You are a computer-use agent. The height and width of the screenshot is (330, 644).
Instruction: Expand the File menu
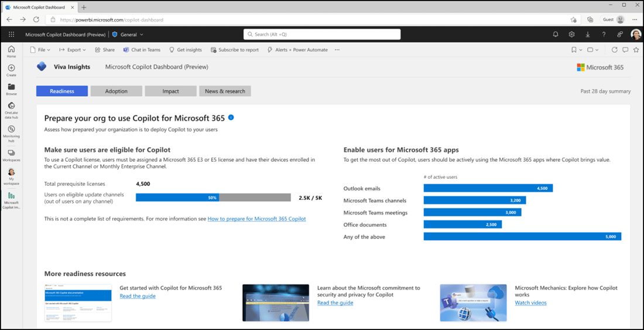click(x=40, y=50)
